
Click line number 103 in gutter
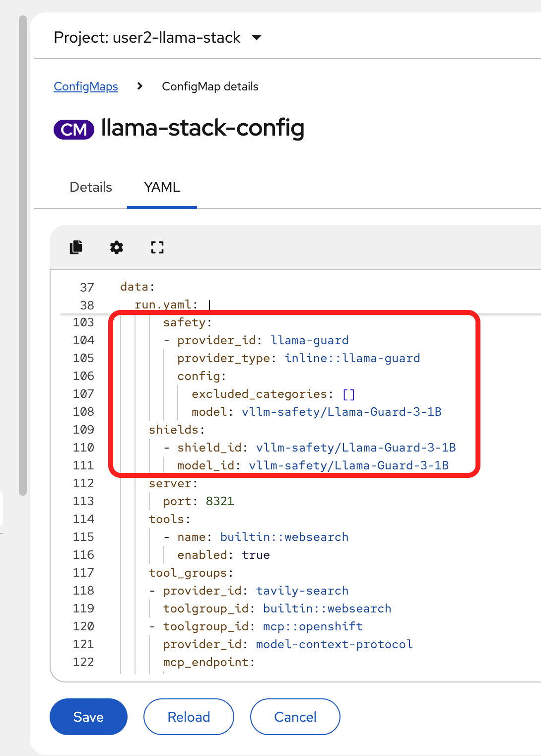pyautogui.click(x=83, y=322)
